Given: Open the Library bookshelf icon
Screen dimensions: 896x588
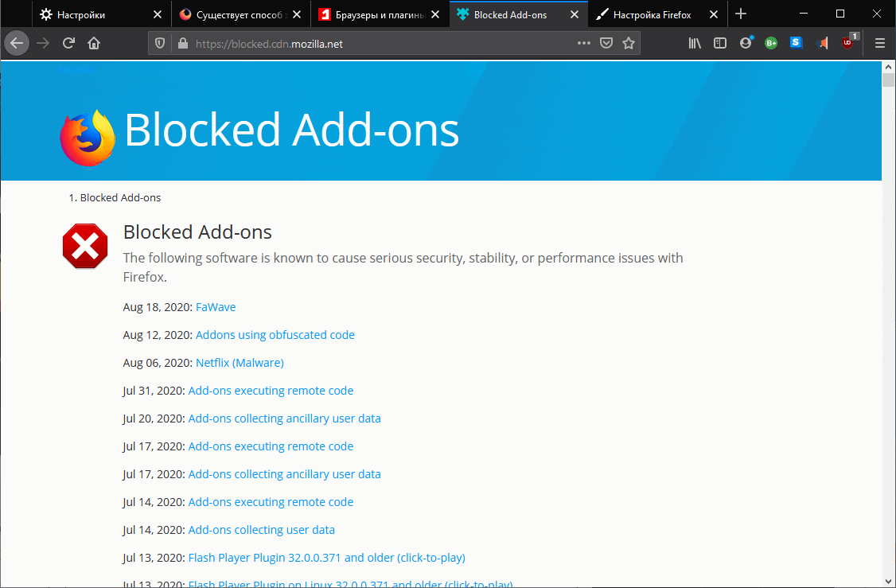Looking at the screenshot, I should (x=695, y=44).
